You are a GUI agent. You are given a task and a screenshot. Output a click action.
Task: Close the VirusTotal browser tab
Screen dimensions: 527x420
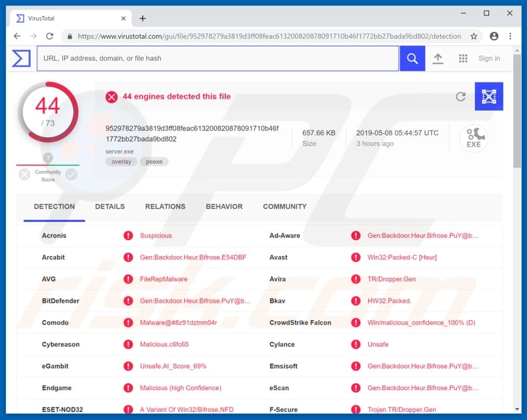[x=123, y=19]
